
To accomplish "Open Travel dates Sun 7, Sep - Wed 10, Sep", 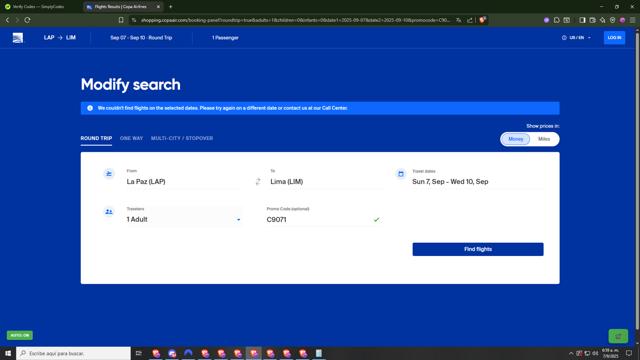I will tap(478, 182).
